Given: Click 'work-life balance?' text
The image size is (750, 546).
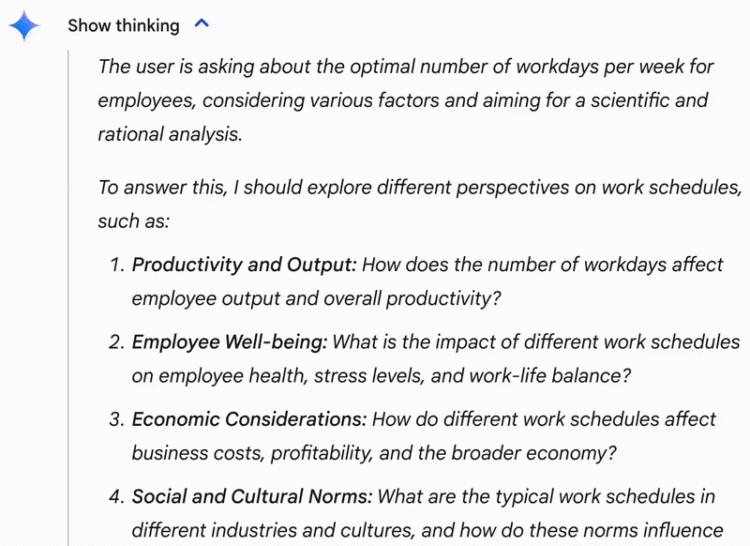Looking at the screenshot, I should [x=550, y=376].
